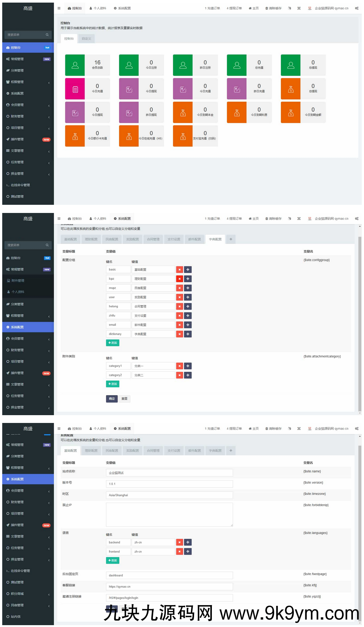Click 追加 button under 语言 section
The height and width of the screenshot is (627, 364).
click(x=112, y=561)
